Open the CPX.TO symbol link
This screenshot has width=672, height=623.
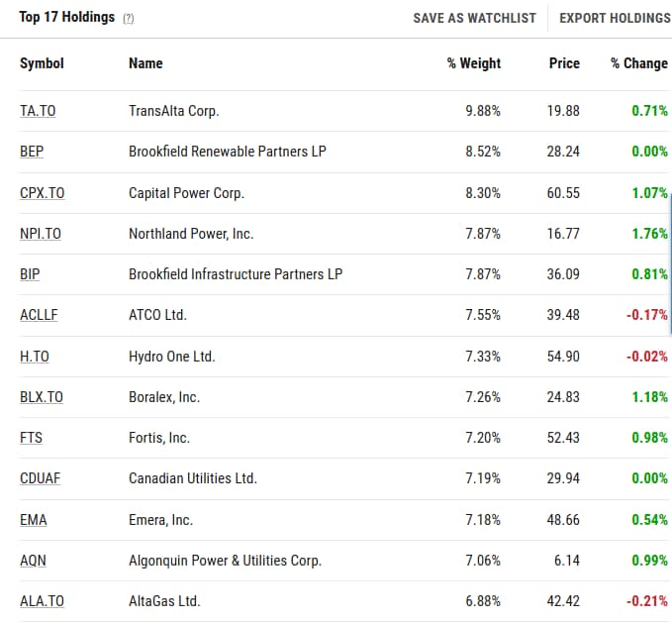42,193
